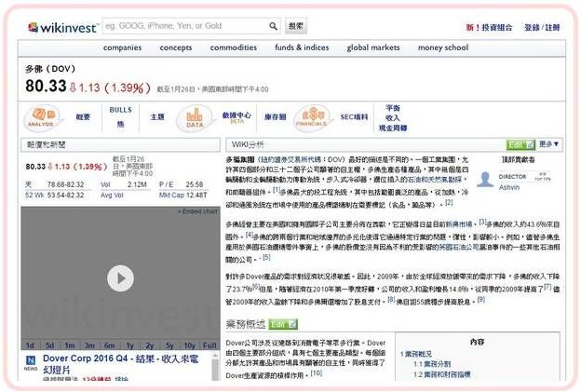This screenshot has height=392, width=581.
Task: Click the FINANCIALS bubble icon
Action: coord(312,117)
